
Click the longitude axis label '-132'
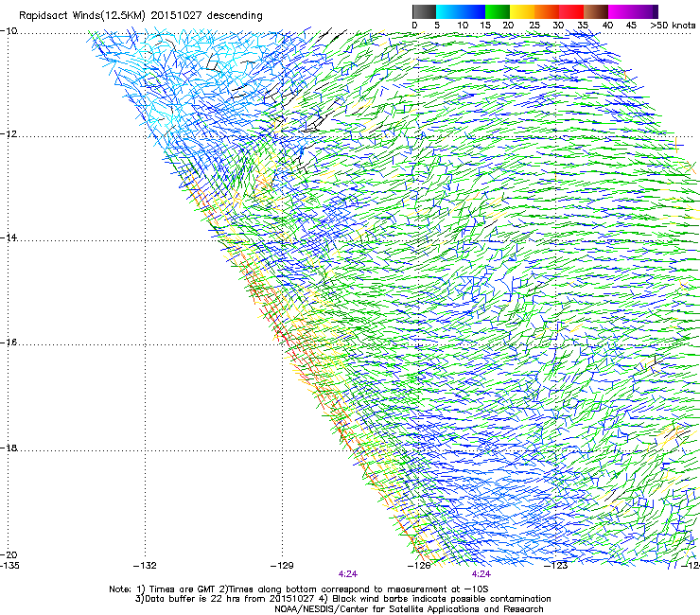click(x=145, y=566)
